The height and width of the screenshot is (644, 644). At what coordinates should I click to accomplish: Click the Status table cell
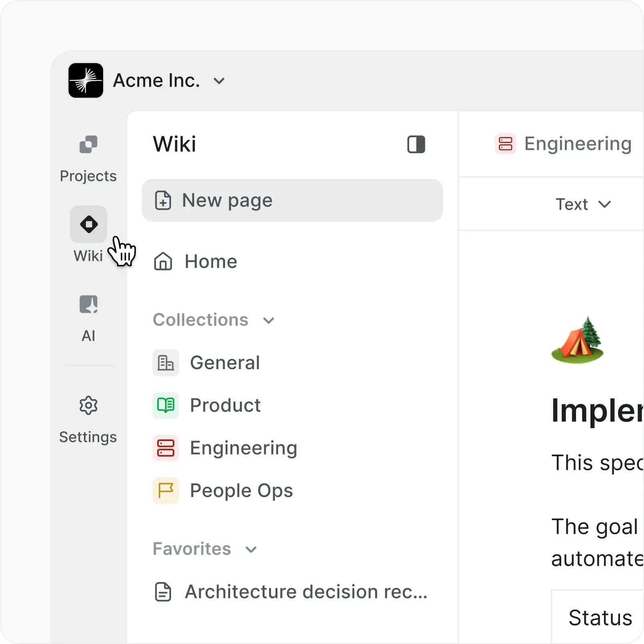[600, 618]
